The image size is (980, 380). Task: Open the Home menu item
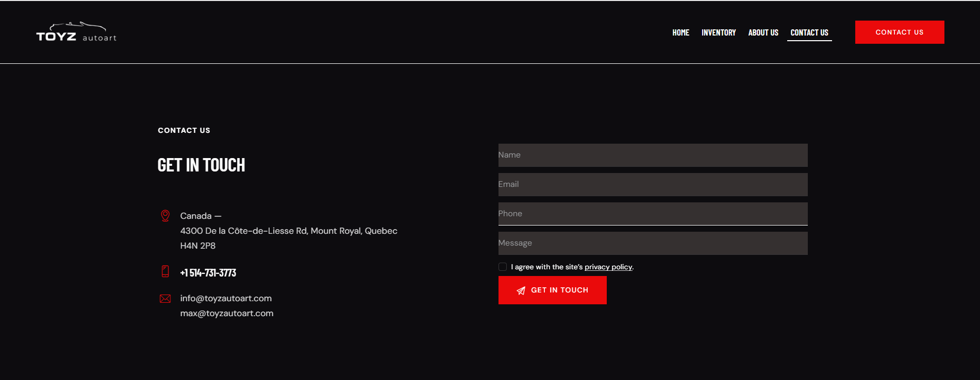[x=680, y=32]
